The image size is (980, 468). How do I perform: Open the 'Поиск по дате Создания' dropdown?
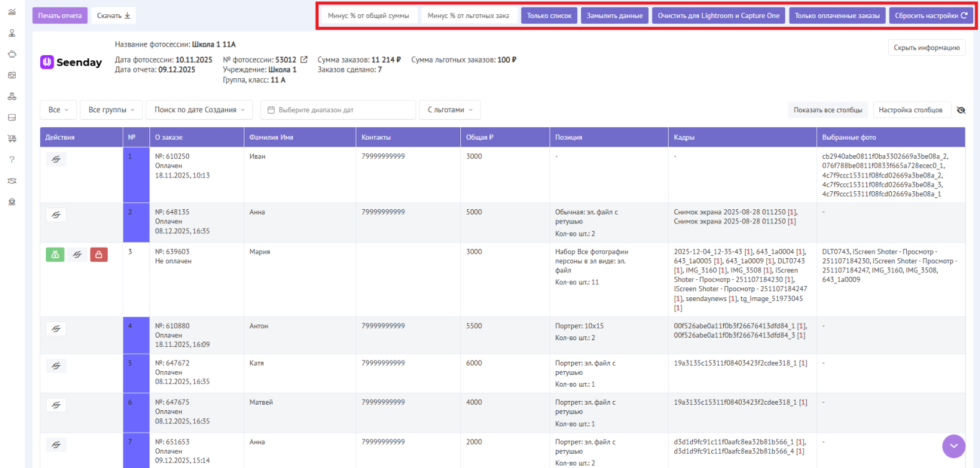199,110
